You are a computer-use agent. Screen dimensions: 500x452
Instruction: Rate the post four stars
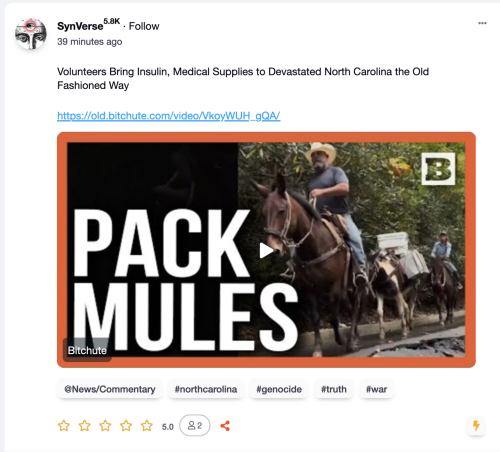pyautogui.click(x=126, y=426)
